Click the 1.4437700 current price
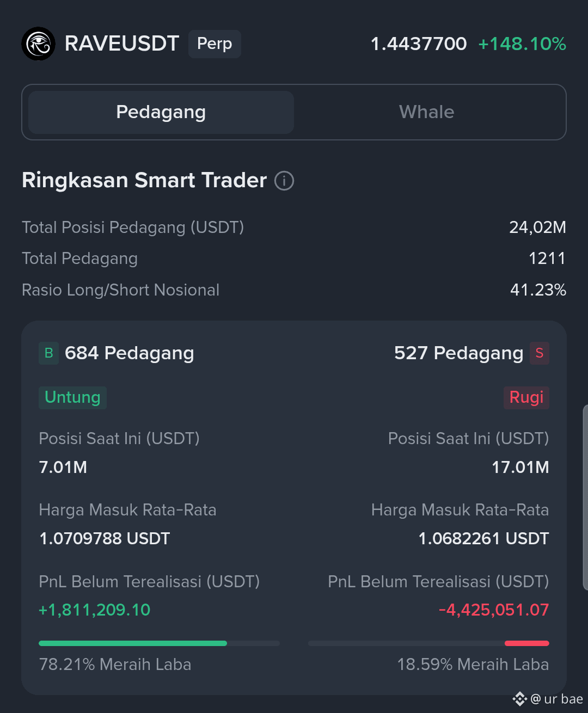The width and height of the screenshot is (588, 713). [419, 44]
